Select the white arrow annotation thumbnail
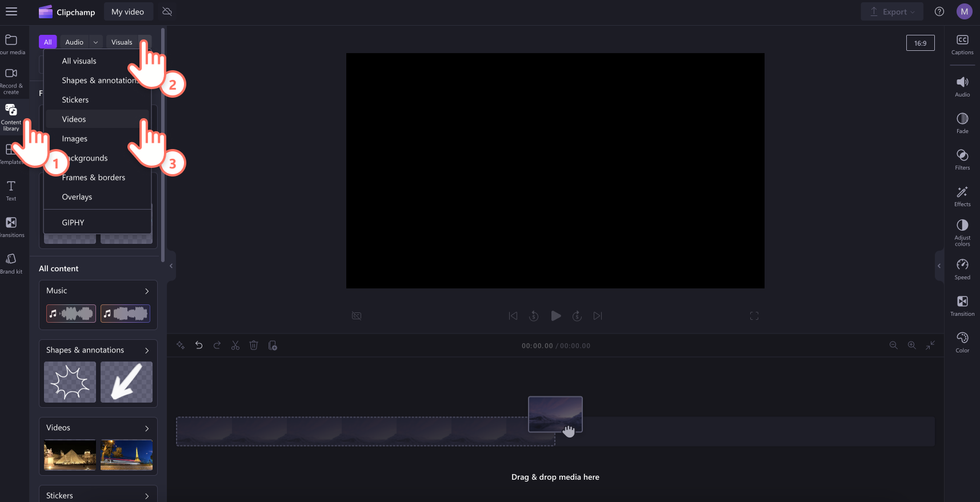 pos(126,382)
